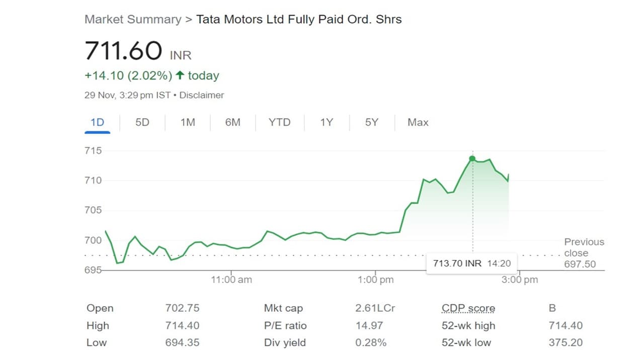
Task: Switch to the 5D chart tab
Action: (x=142, y=122)
